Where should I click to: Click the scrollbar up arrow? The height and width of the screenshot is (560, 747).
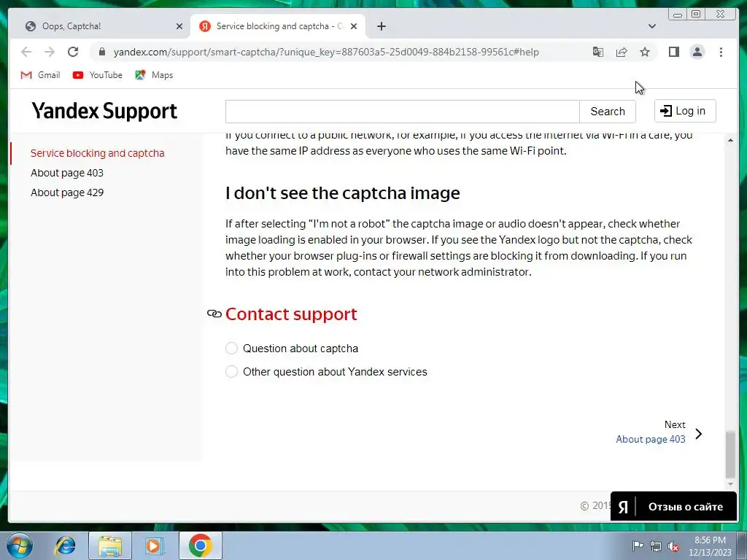[x=730, y=140]
